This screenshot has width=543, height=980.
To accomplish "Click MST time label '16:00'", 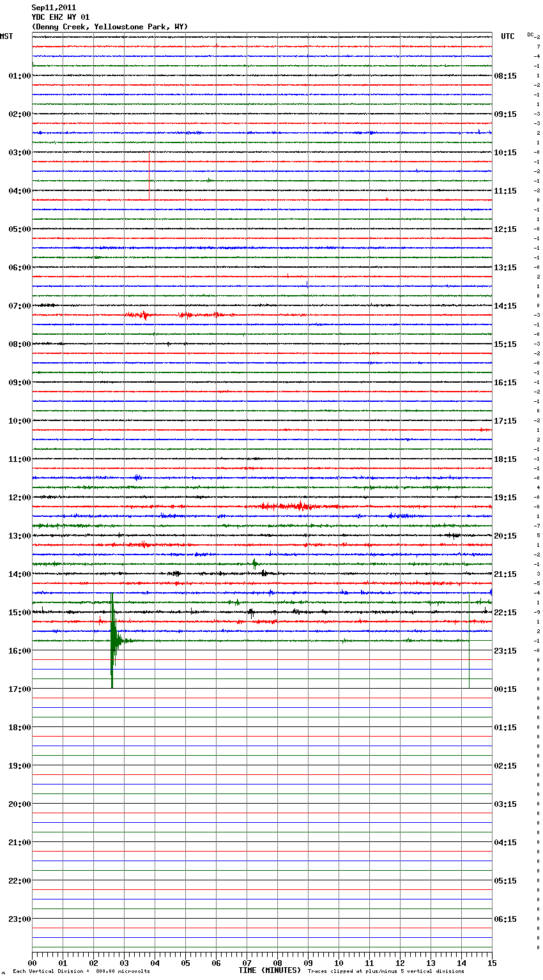I will (19, 651).
